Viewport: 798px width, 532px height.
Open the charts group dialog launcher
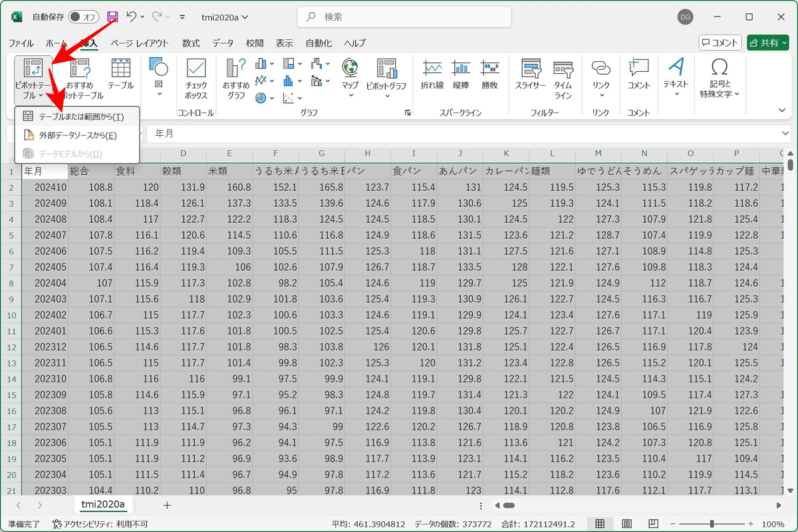408,113
